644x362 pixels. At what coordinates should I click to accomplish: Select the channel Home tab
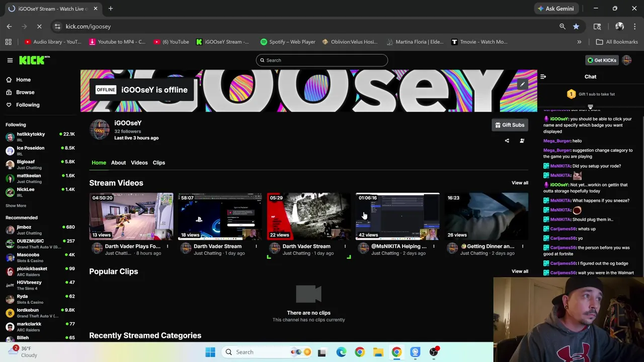tap(99, 162)
